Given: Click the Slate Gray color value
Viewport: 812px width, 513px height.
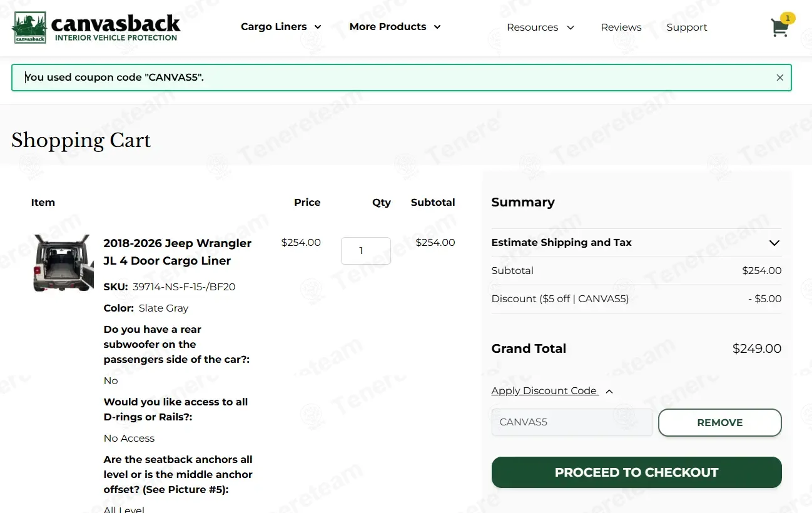Looking at the screenshot, I should coord(163,308).
